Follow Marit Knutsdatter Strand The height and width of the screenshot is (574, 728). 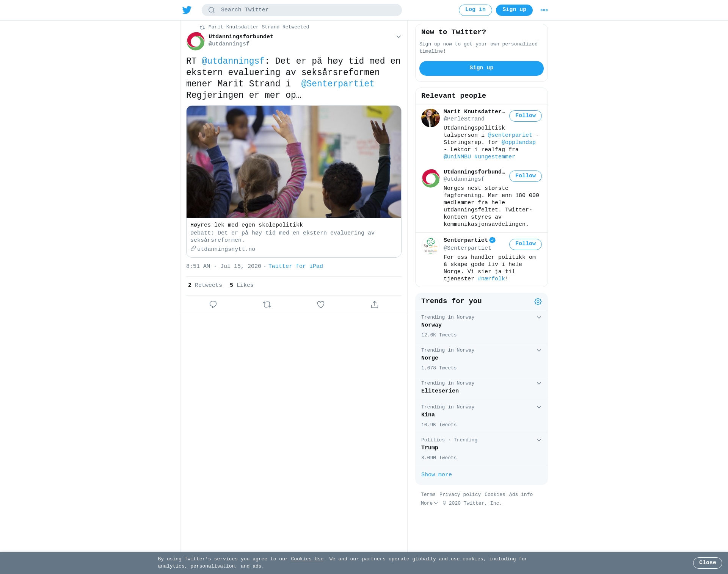525,116
